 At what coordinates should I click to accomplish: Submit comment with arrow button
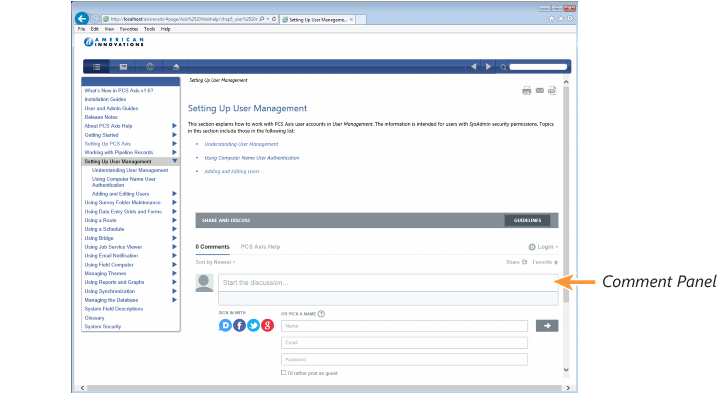(547, 326)
